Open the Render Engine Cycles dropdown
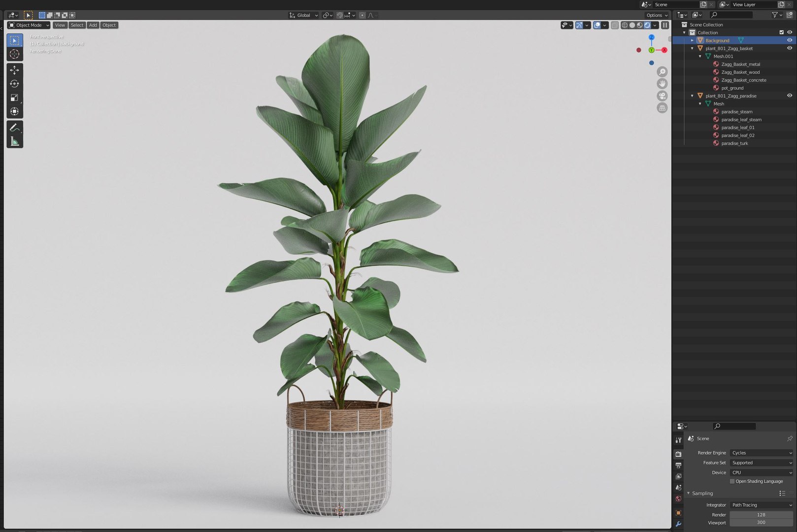Screen dimensions: 797x532 tap(762, 453)
